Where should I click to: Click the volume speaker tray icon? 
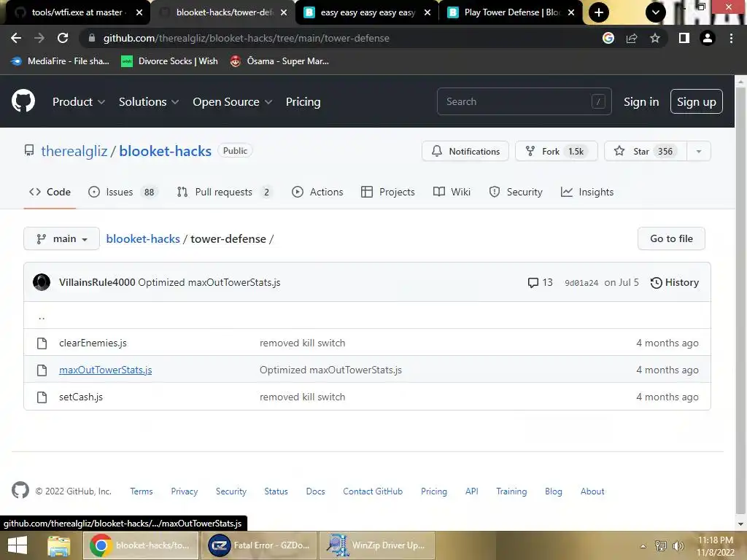coord(678,546)
